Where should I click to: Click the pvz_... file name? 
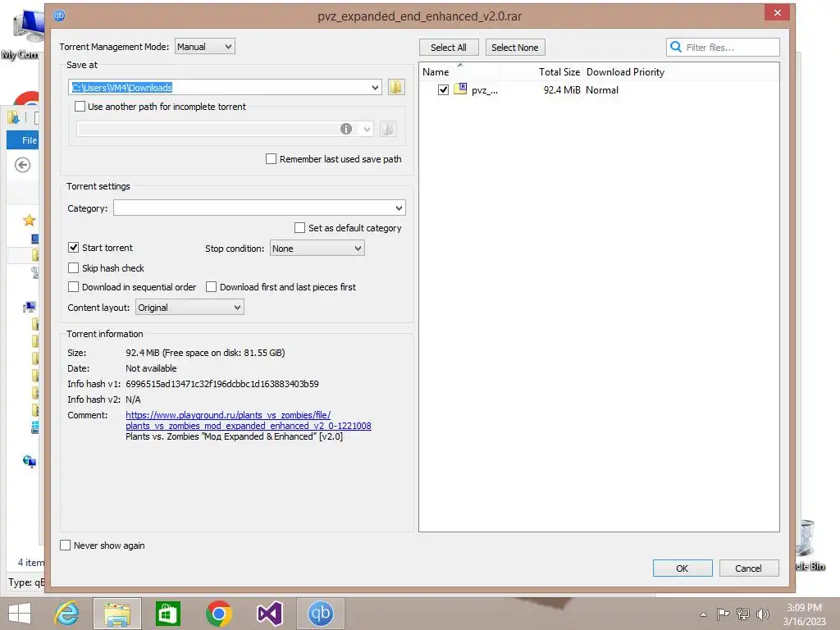(x=485, y=90)
